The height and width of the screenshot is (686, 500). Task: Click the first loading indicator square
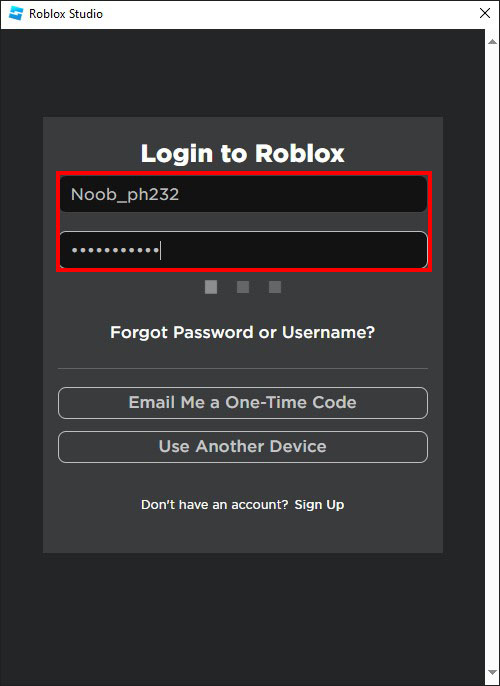tap(211, 287)
